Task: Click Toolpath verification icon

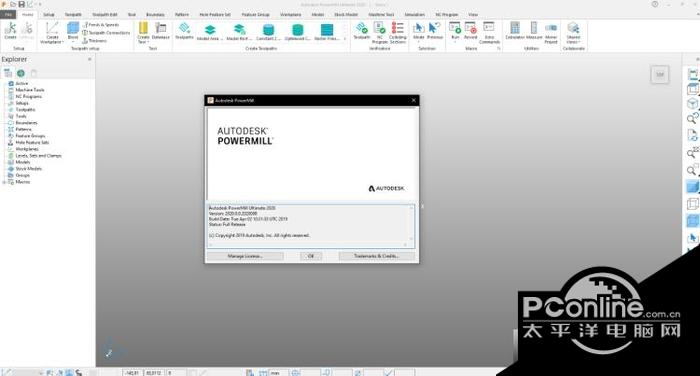Action: click(362, 30)
